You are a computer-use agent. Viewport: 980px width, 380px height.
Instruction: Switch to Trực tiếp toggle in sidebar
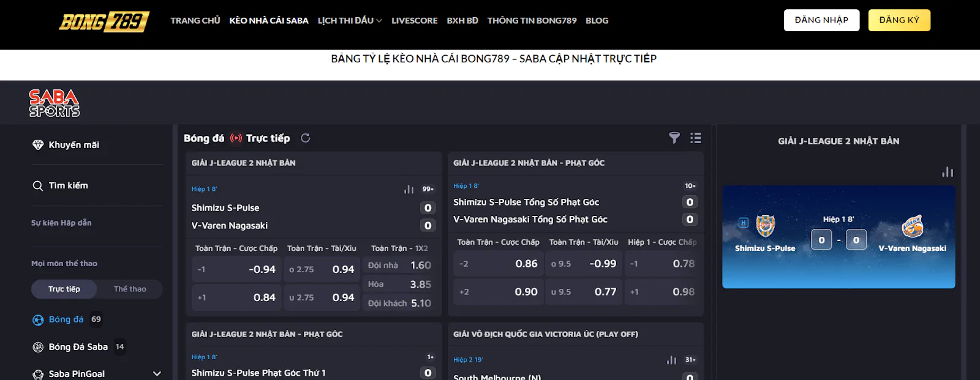[x=64, y=289]
